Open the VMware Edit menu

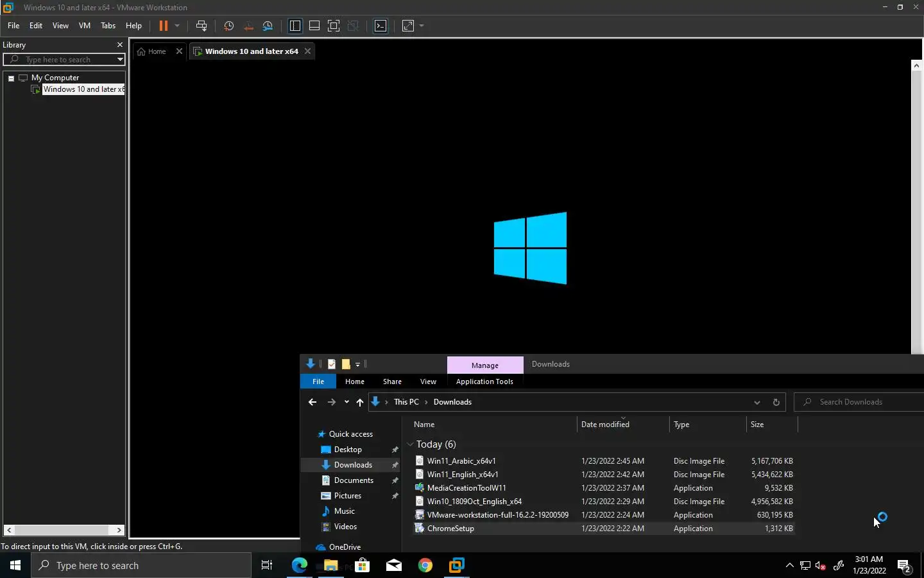click(x=36, y=26)
